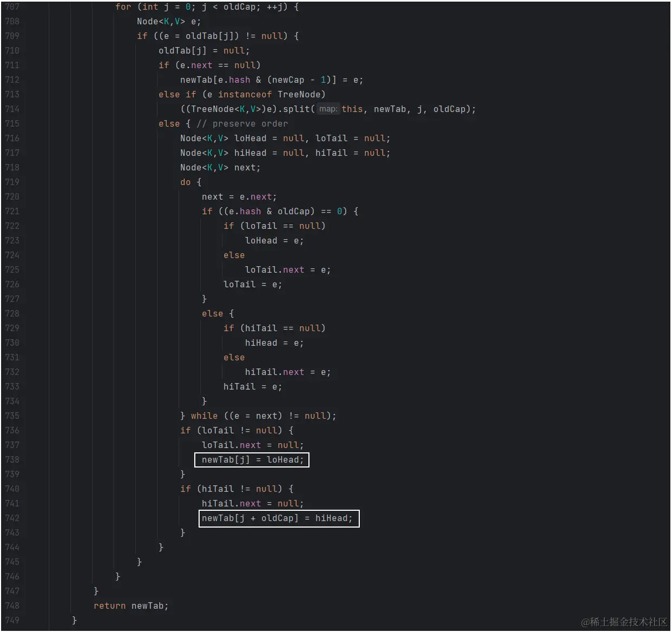Click the 'while' keyword on line 735
Screen dimensions: 672x632
(x=204, y=416)
